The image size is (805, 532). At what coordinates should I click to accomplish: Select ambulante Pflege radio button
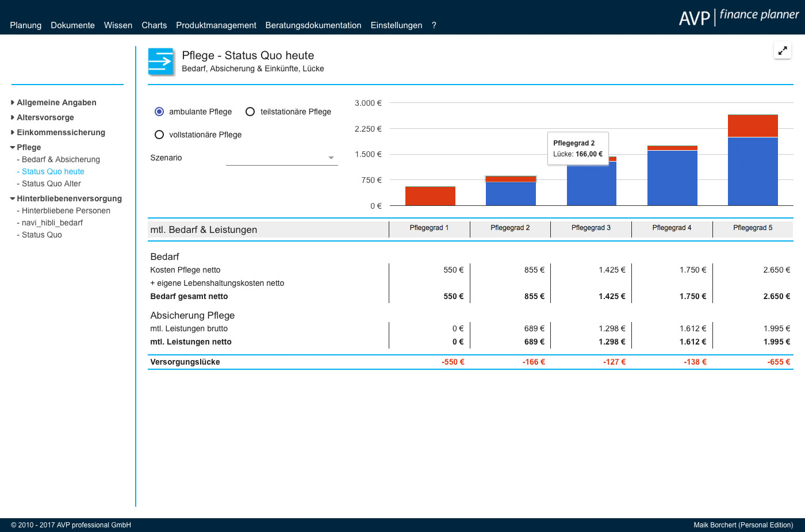click(159, 112)
